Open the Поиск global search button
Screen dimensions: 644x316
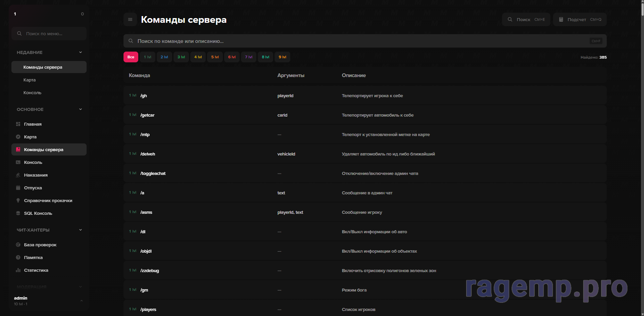tap(526, 19)
